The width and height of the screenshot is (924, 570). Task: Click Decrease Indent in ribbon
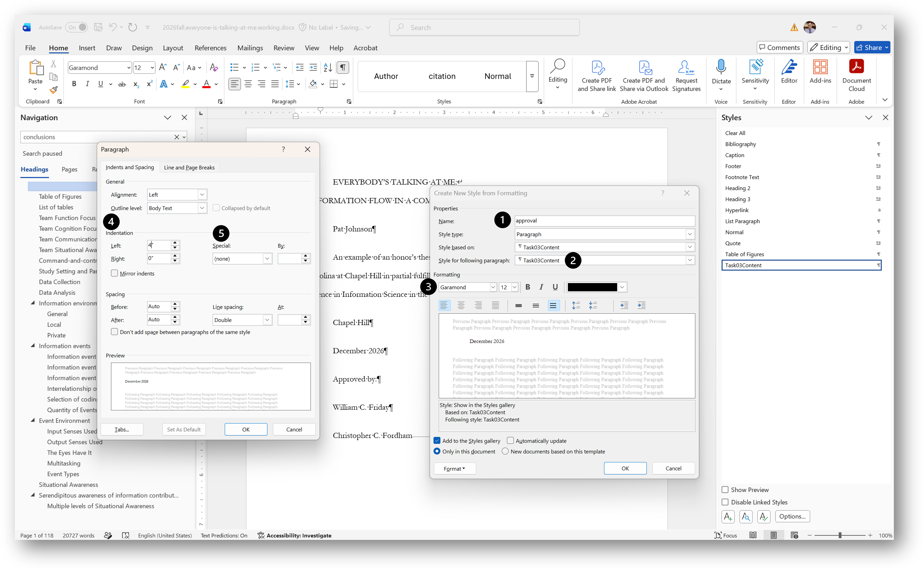pyautogui.click(x=300, y=67)
